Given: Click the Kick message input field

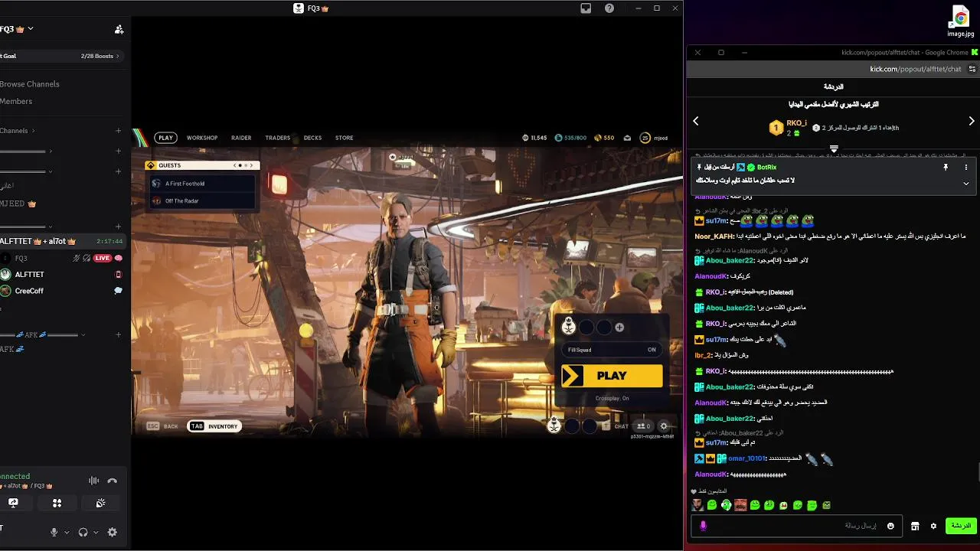Looking at the screenshot, I should pos(796,526).
